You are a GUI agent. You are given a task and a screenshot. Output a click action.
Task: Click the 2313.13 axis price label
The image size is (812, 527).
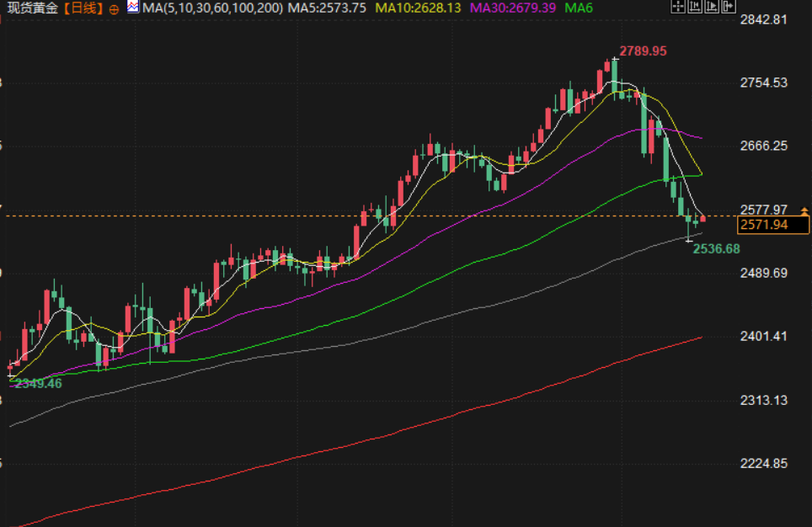(x=763, y=400)
